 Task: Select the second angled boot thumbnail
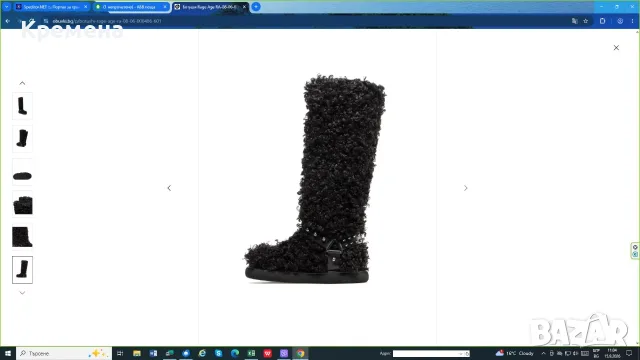[x=22, y=139]
